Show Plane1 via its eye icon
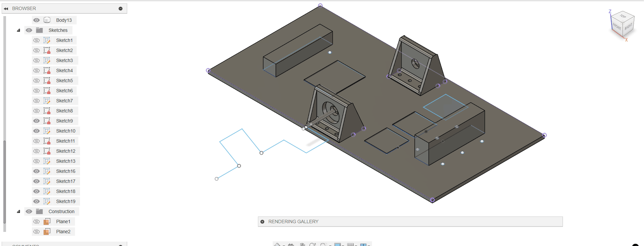Viewport: 644px width, 246px height. coord(37,222)
